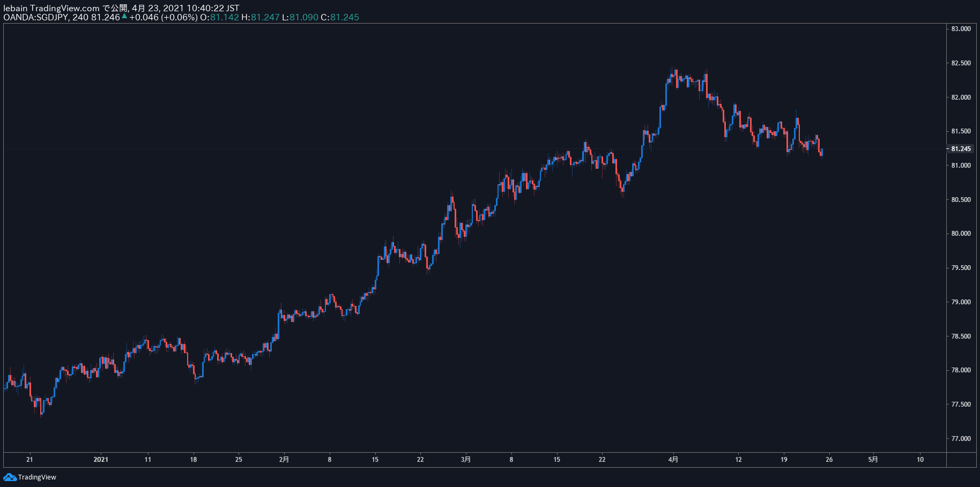Image resolution: width=980 pixels, height=487 pixels.
Task: Click the 78.000 price axis label
Action: coord(961,370)
